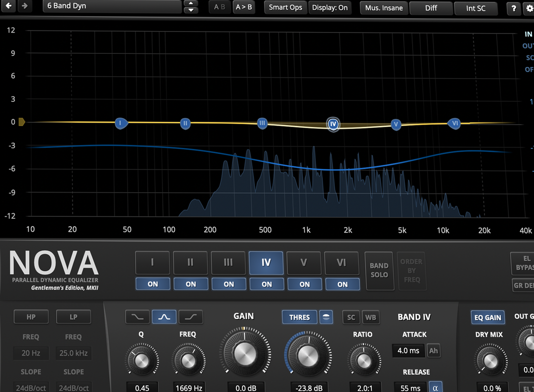Enable the HP high-pass filter

click(31, 317)
